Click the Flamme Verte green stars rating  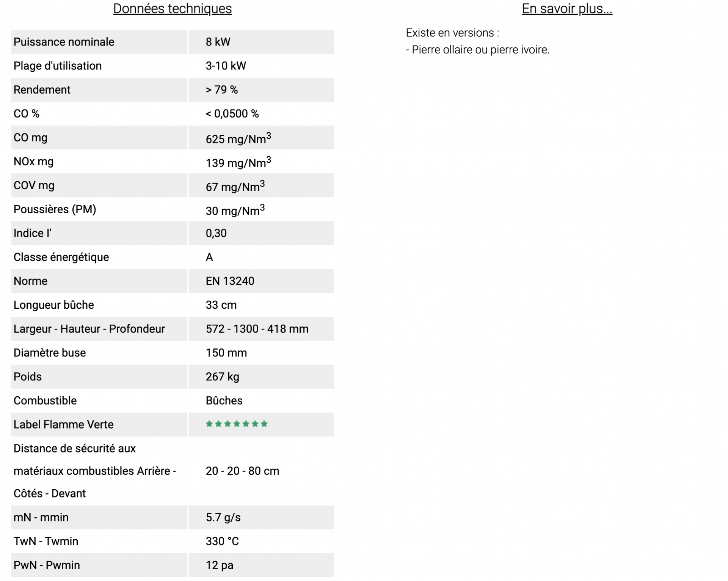(x=237, y=424)
